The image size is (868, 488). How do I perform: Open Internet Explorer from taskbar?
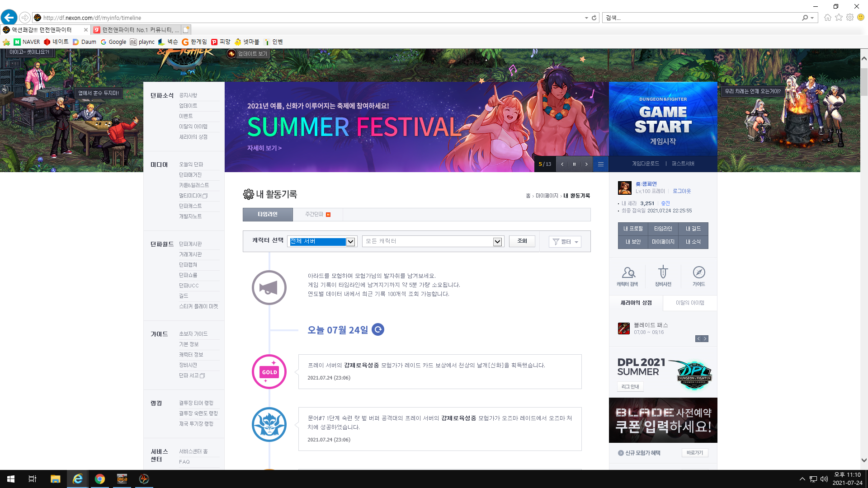78,479
